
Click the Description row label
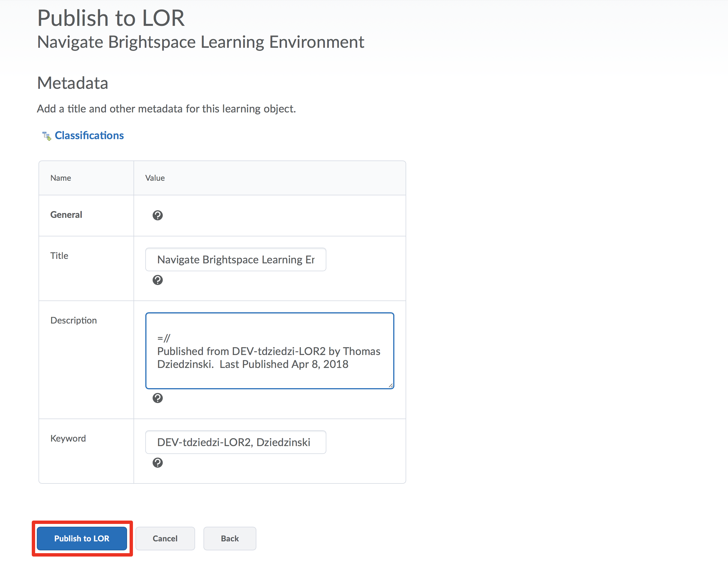click(x=74, y=320)
